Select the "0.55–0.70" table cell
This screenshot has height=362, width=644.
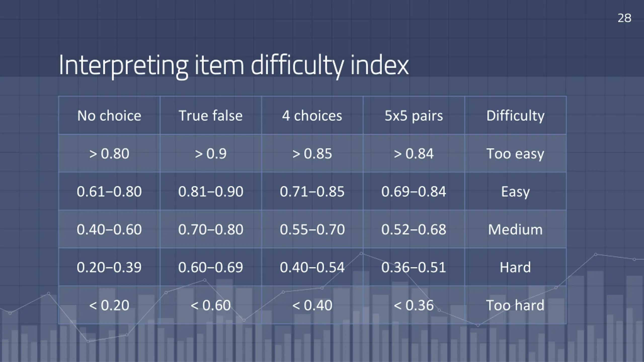(x=312, y=229)
